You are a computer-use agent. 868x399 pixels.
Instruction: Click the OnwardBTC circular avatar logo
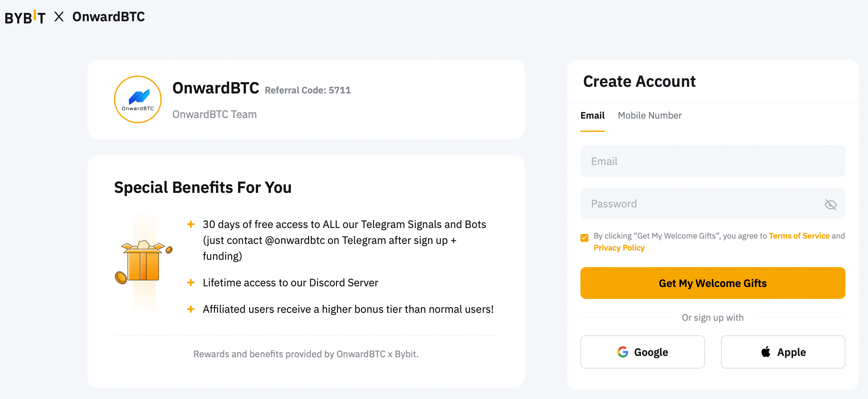137,99
